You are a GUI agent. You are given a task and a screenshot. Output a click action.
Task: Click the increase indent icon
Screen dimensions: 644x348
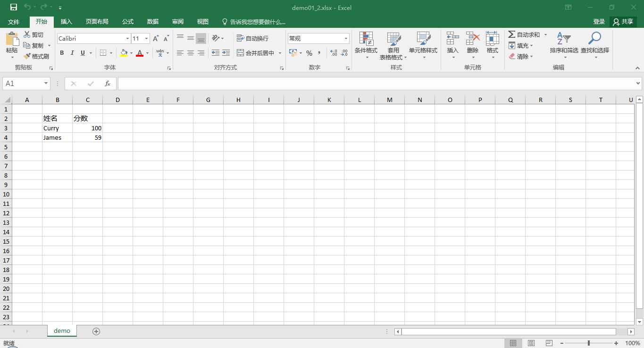click(226, 53)
